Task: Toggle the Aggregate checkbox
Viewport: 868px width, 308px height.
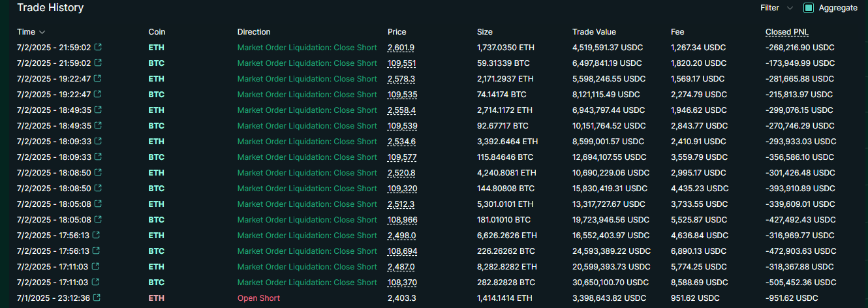Action: pyautogui.click(x=809, y=8)
